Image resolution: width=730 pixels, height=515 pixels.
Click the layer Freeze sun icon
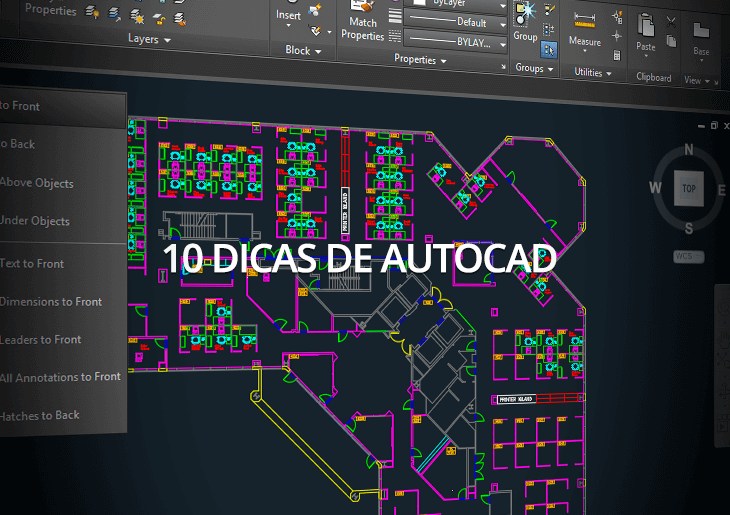[x=137, y=17]
